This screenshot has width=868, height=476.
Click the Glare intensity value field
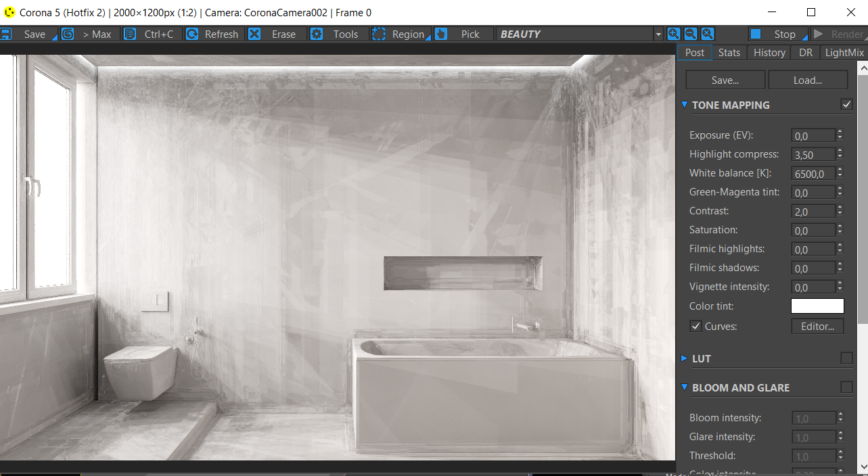point(813,437)
